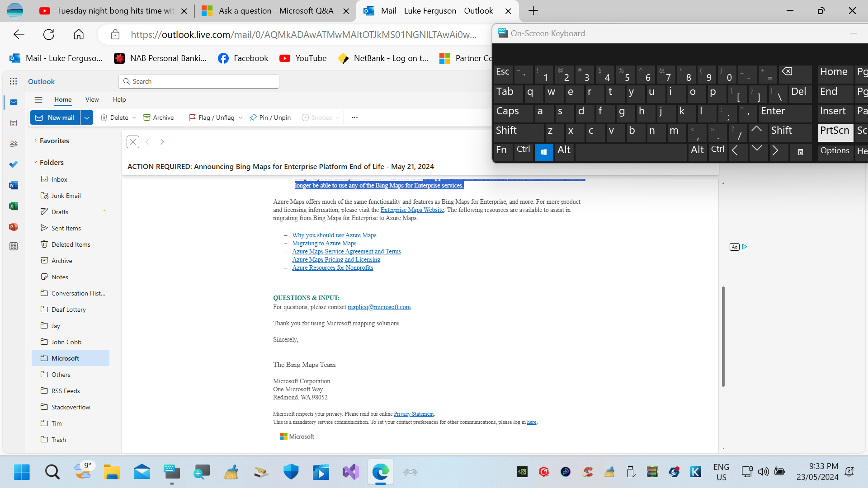The height and width of the screenshot is (488, 868).
Task: Toggle Caps key on On-Screen Keyboard
Action: [x=514, y=113]
